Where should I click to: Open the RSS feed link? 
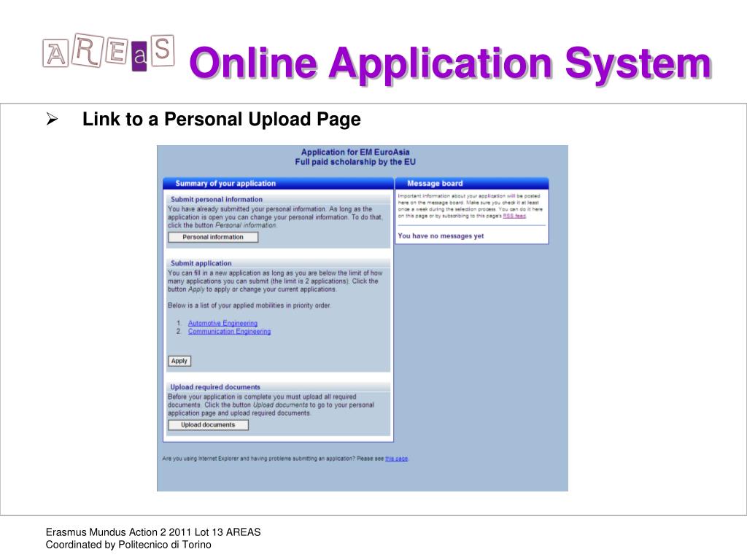pyautogui.click(x=514, y=216)
